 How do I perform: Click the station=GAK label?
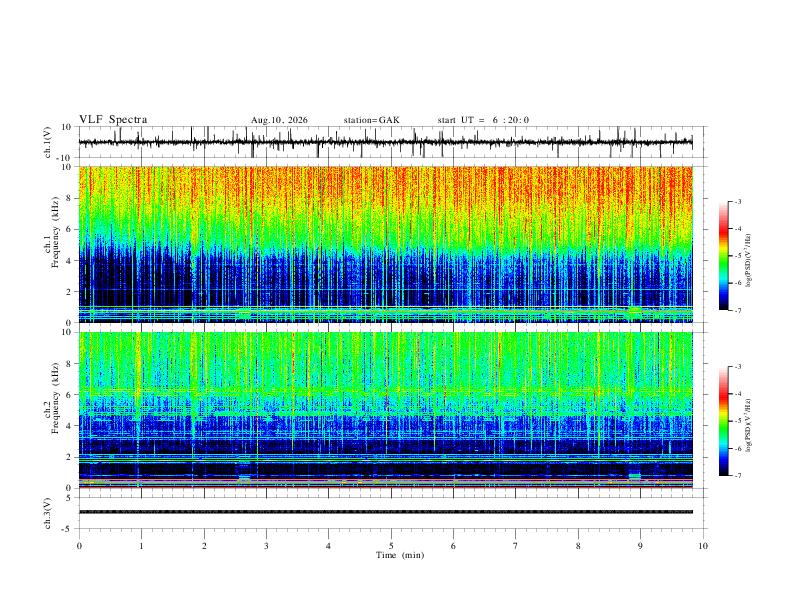pos(372,120)
